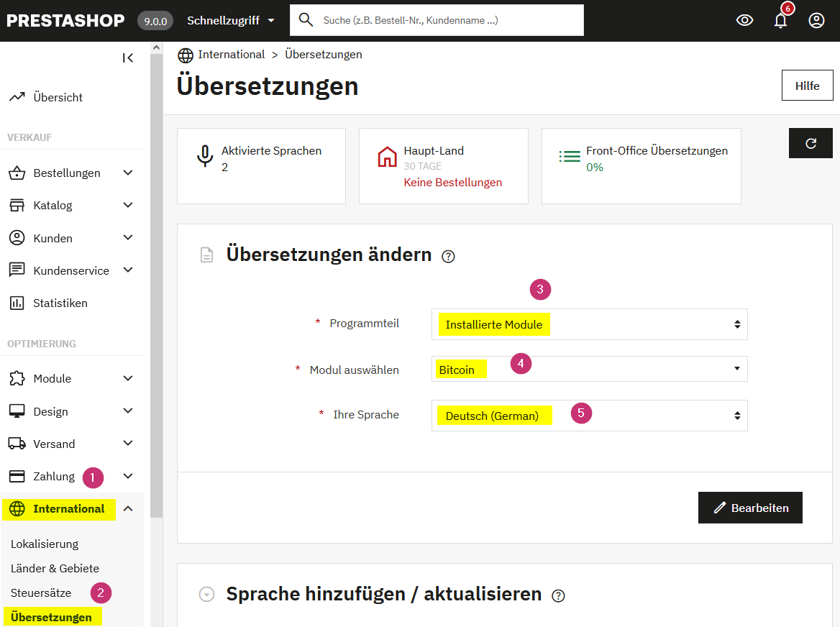840x627 pixels.
Task: Click the Hilfe button
Action: click(x=807, y=86)
